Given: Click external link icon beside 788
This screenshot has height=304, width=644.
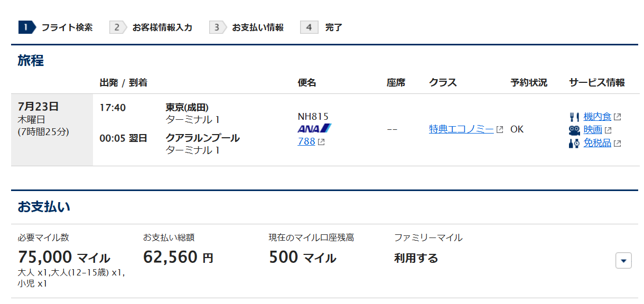Looking at the screenshot, I should 321,142.
